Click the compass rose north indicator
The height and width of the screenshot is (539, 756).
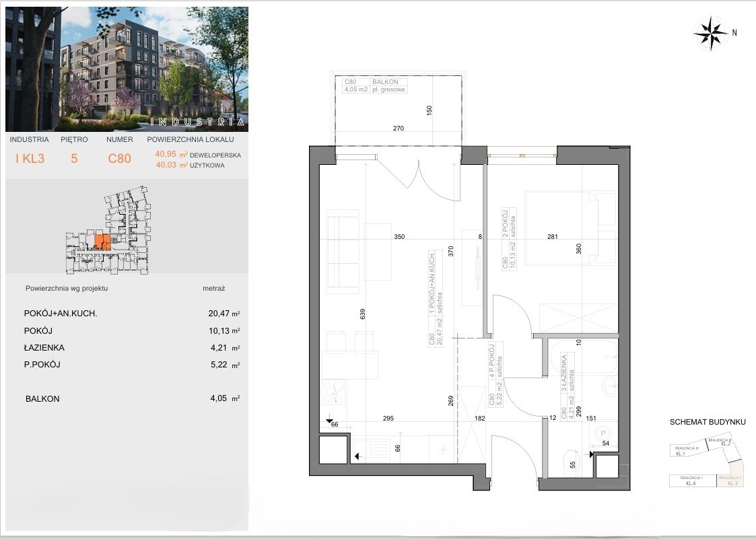click(x=712, y=32)
